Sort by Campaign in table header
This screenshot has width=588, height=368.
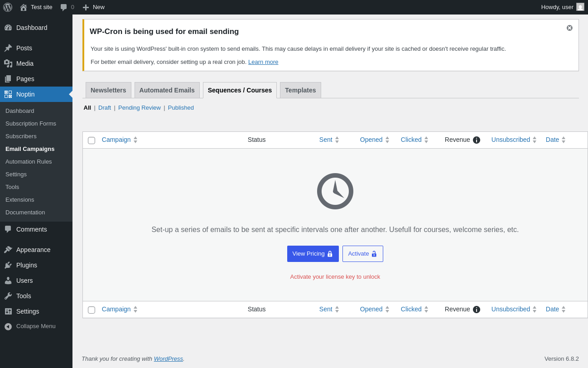click(x=120, y=140)
